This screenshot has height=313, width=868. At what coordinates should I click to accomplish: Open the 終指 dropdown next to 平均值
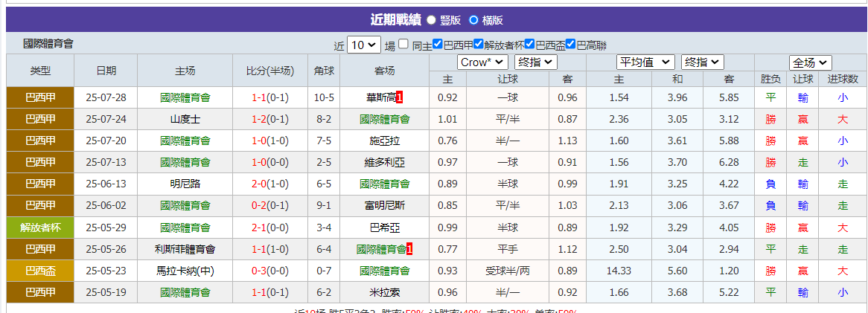click(703, 62)
